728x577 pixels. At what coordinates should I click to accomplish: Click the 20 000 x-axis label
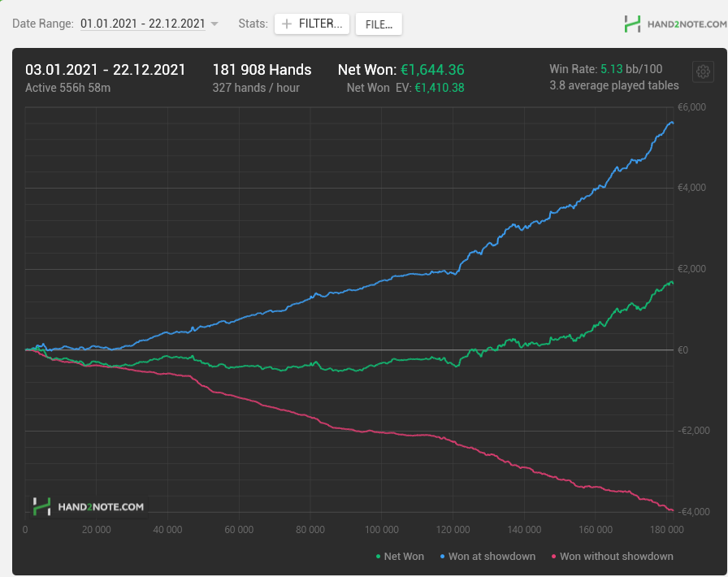[96, 530]
